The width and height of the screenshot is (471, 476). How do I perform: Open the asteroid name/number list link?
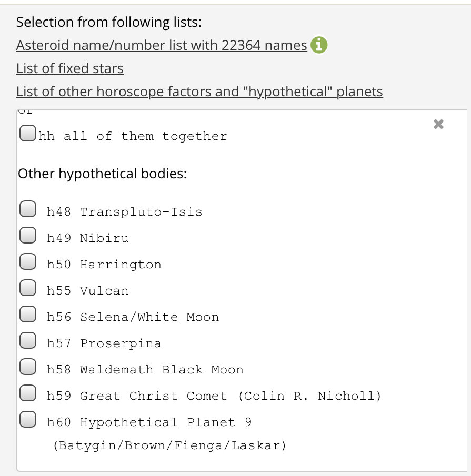tap(162, 45)
